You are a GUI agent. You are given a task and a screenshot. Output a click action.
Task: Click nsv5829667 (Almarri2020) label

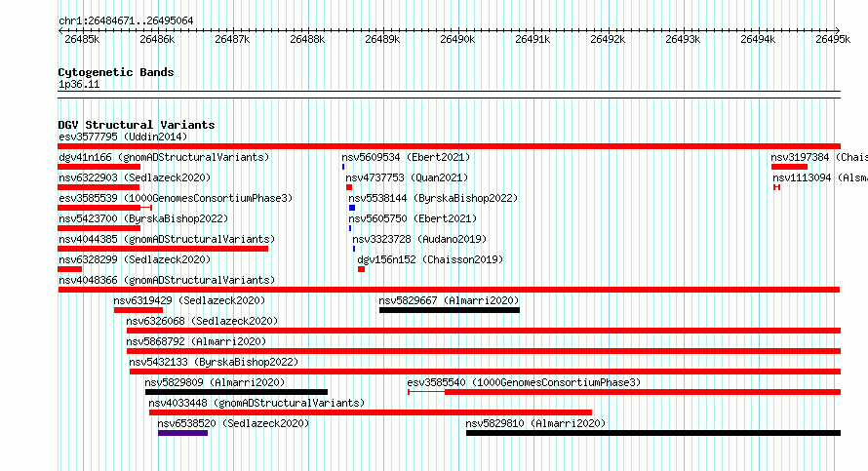(449, 300)
